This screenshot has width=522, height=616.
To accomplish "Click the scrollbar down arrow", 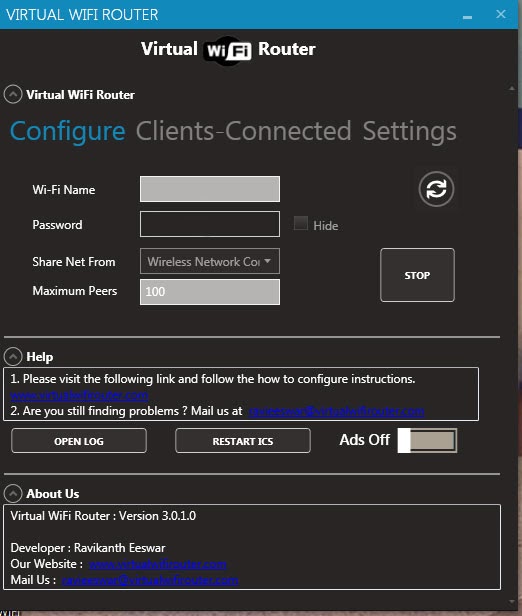I will click(x=511, y=601).
